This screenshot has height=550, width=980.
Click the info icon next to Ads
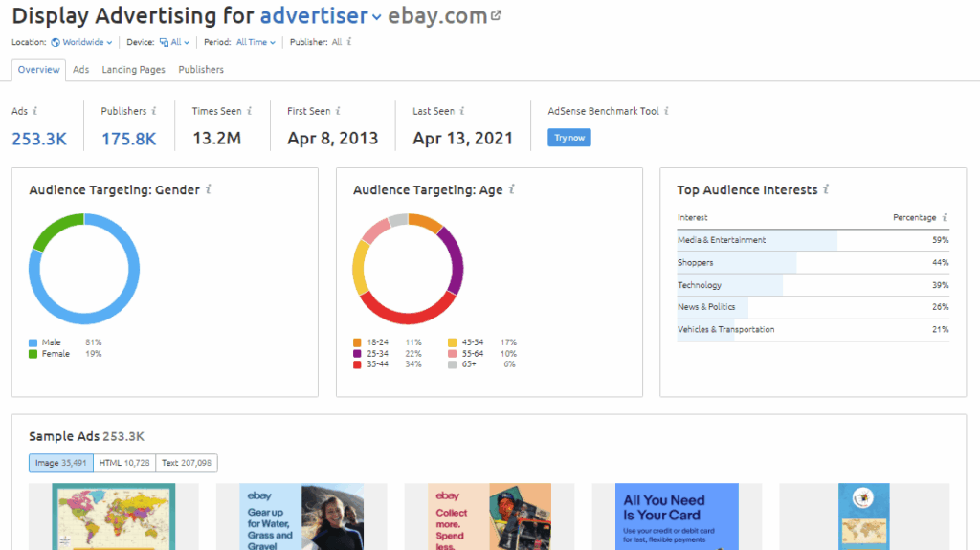point(35,112)
